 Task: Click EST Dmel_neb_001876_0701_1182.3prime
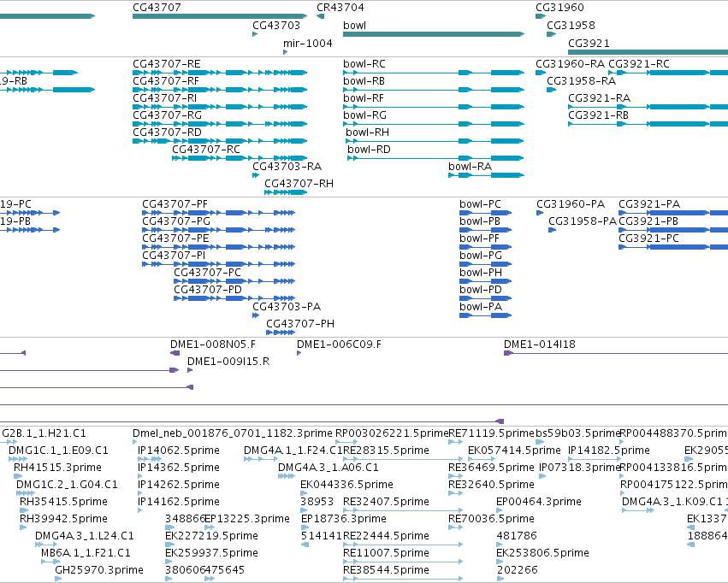coord(233,433)
